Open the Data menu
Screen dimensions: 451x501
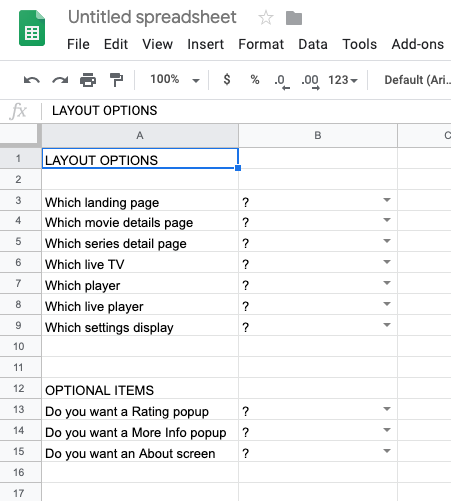point(313,44)
